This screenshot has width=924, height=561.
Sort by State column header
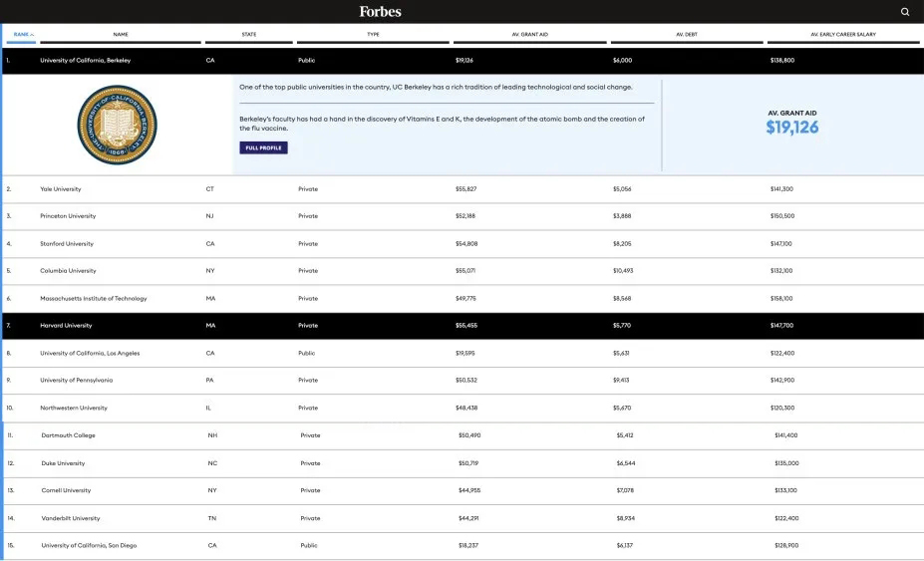[x=249, y=34]
